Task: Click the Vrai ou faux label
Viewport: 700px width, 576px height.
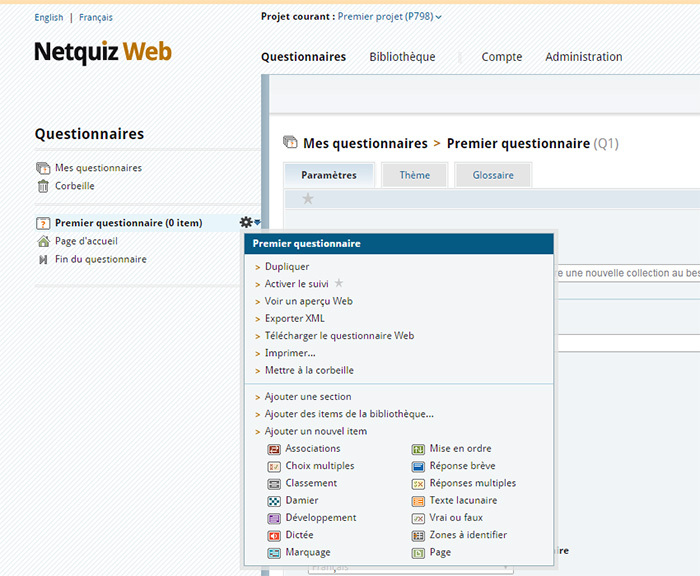Action: click(456, 518)
